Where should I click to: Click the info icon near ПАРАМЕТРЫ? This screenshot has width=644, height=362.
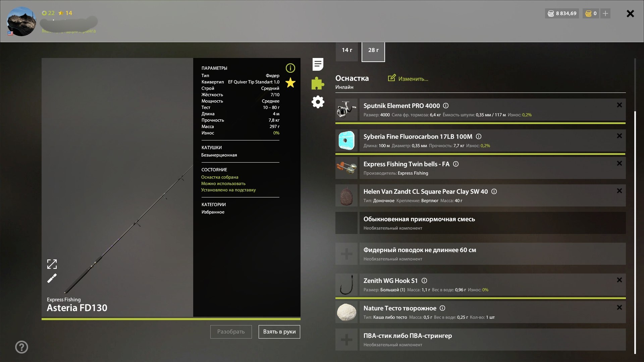290,68
